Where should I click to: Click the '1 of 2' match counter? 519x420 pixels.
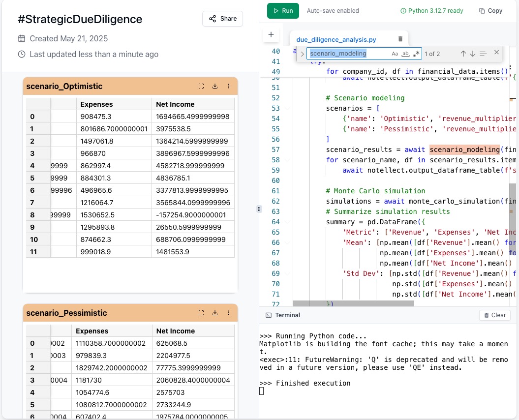click(x=432, y=54)
